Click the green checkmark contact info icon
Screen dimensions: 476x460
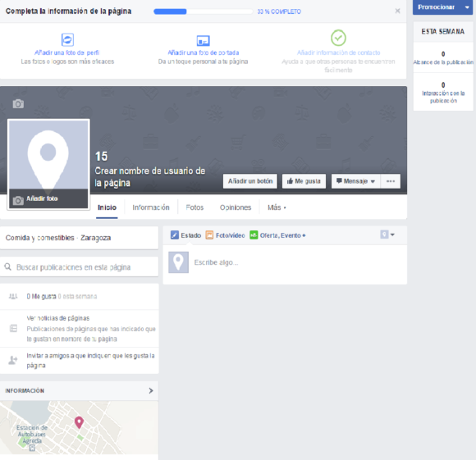click(338, 38)
